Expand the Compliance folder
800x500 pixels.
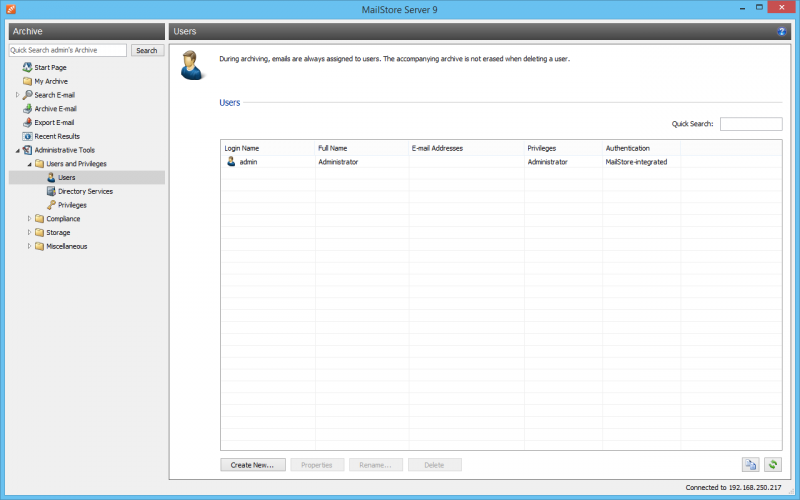pos(29,219)
